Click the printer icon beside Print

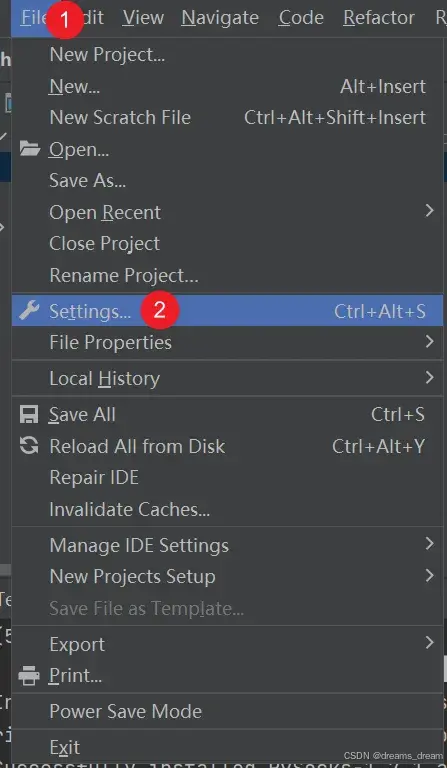29,676
